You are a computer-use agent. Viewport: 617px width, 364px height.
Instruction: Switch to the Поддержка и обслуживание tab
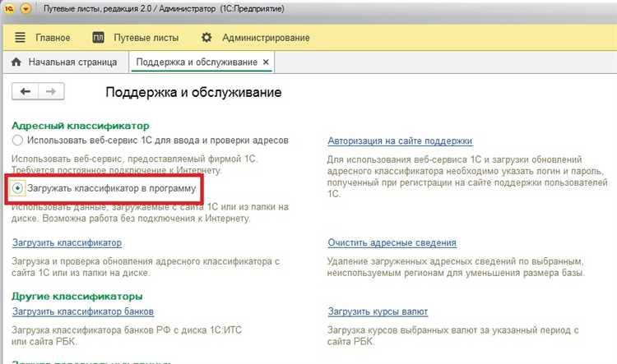[x=197, y=62]
